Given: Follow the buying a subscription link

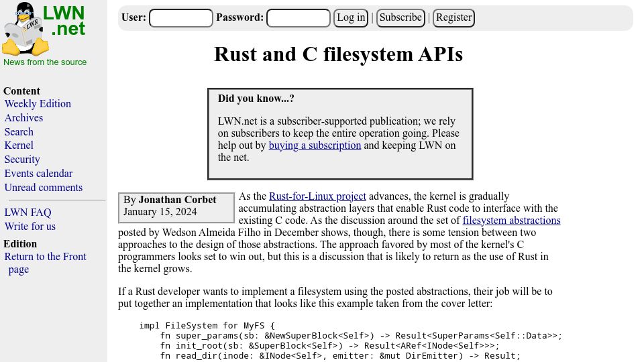Looking at the screenshot, I should click(315, 145).
